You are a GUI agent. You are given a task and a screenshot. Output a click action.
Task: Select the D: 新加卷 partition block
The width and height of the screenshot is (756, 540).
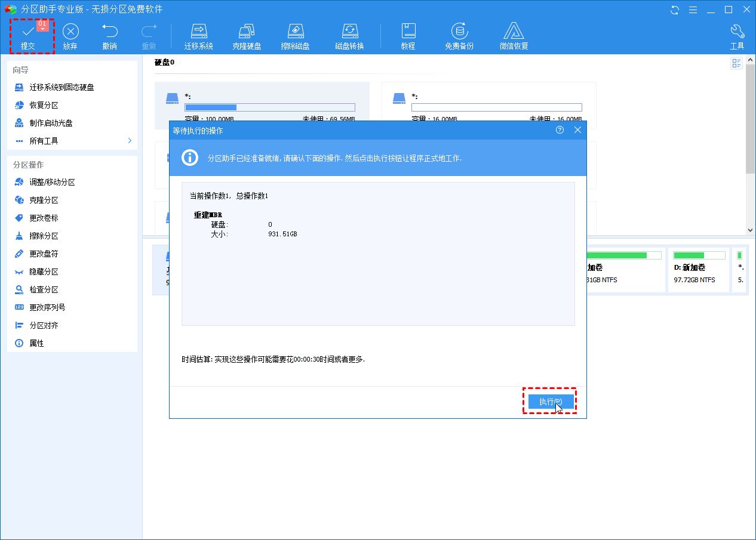pyautogui.click(x=698, y=270)
